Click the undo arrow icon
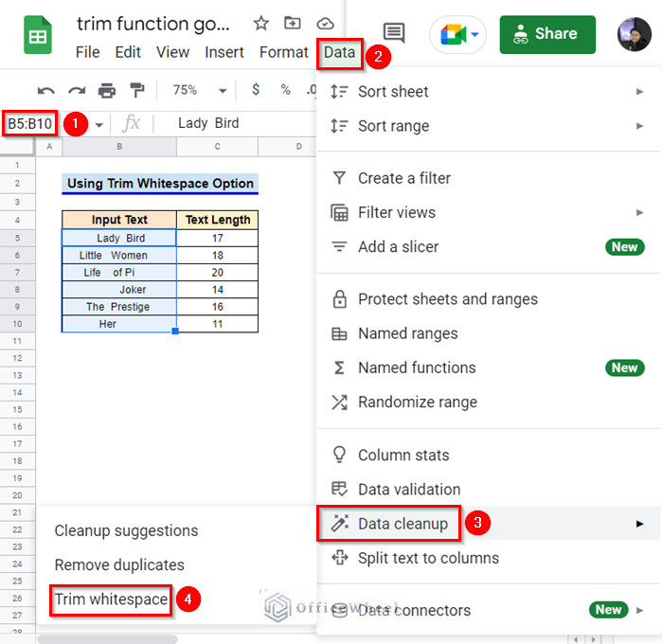 [45, 90]
